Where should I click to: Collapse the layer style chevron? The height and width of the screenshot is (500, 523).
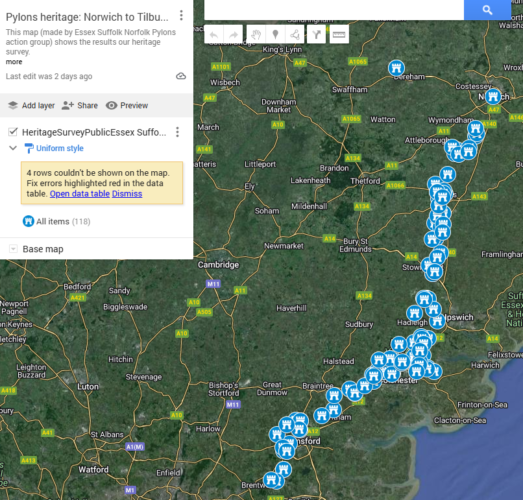[13, 148]
